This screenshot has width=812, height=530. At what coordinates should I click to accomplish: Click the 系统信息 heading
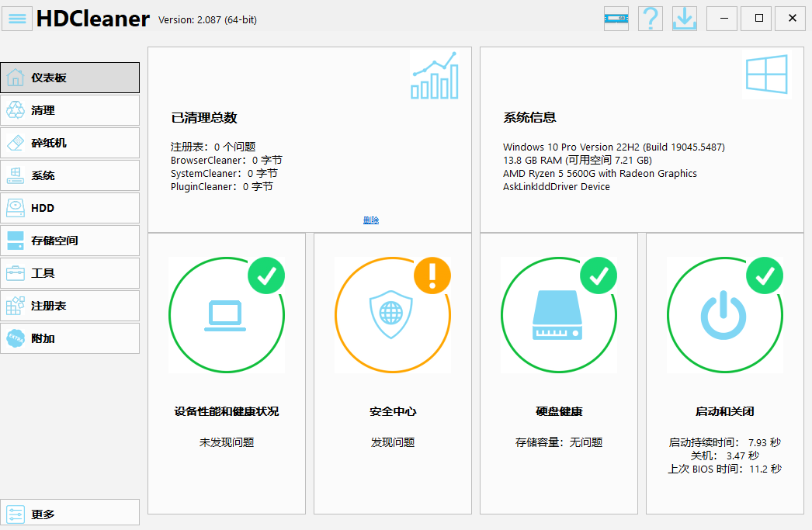pyautogui.click(x=529, y=118)
